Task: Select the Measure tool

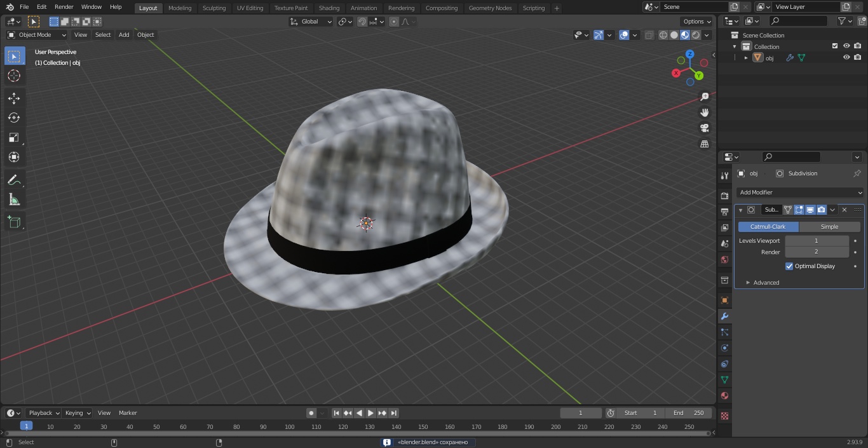Action: pos(14,200)
